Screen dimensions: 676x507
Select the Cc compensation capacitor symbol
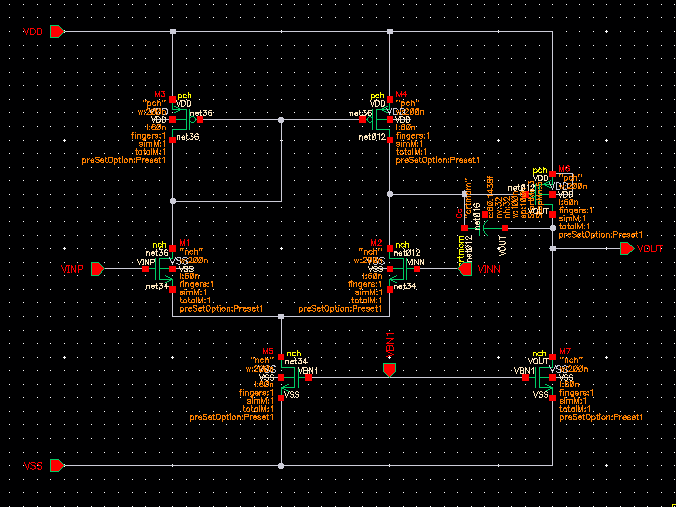485,228
